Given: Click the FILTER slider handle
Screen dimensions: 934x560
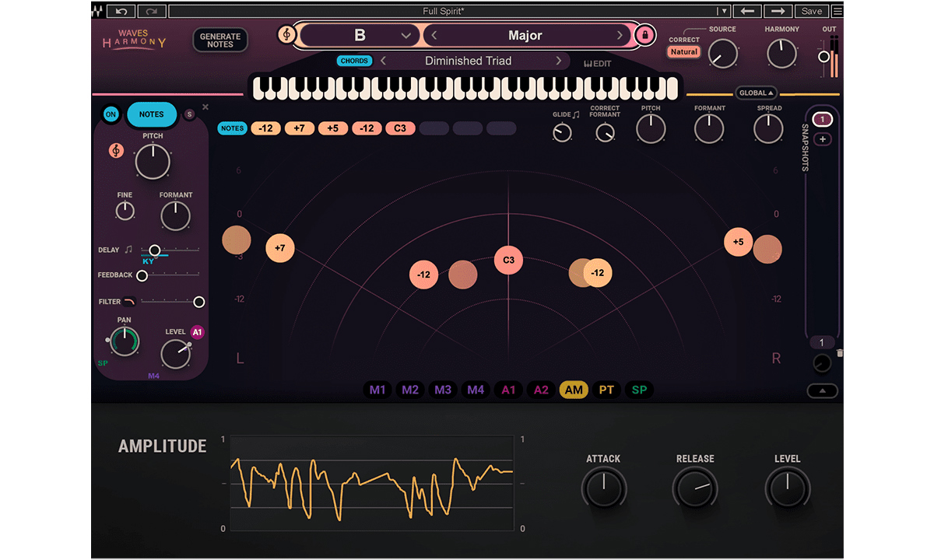Looking at the screenshot, I should (x=199, y=302).
